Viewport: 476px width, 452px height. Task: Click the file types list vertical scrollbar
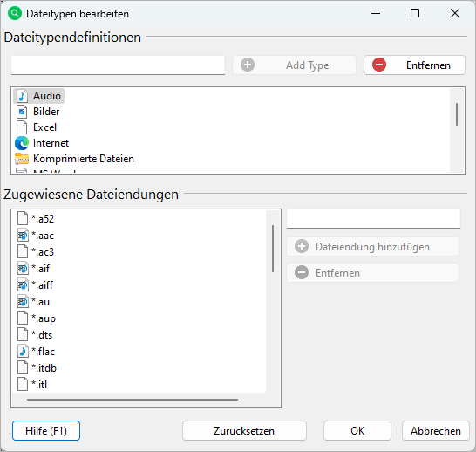[x=457, y=114]
